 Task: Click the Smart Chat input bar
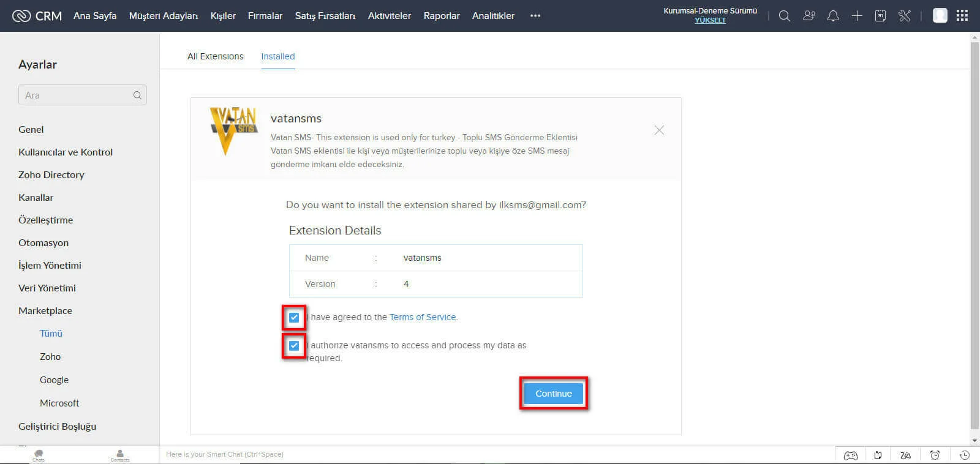point(497,454)
